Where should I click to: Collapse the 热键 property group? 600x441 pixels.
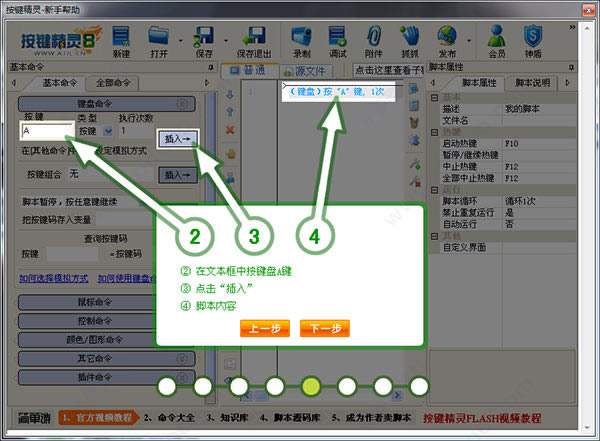434,132
